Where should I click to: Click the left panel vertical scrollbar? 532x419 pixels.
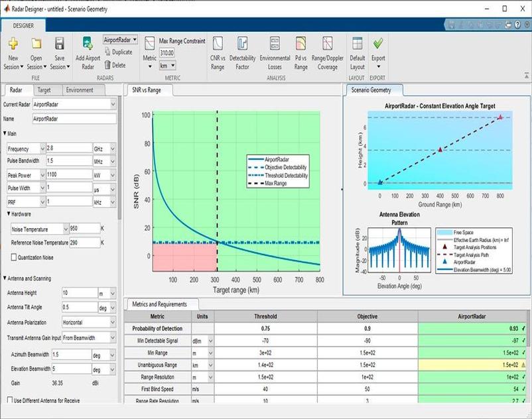[119, 158]
